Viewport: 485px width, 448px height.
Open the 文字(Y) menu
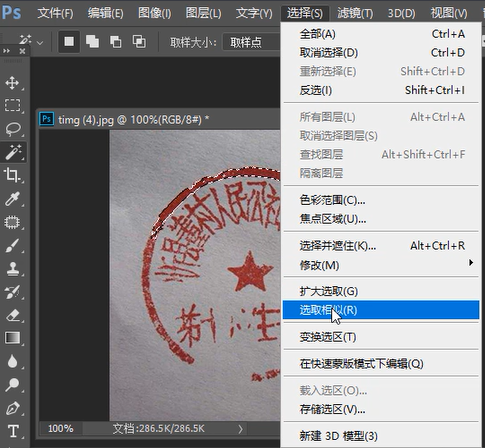pos(254,13)
